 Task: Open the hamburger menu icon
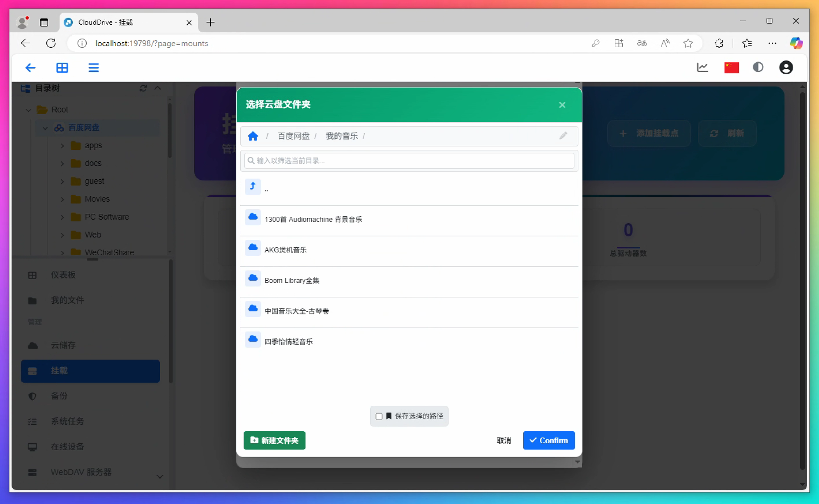point(94,67)
